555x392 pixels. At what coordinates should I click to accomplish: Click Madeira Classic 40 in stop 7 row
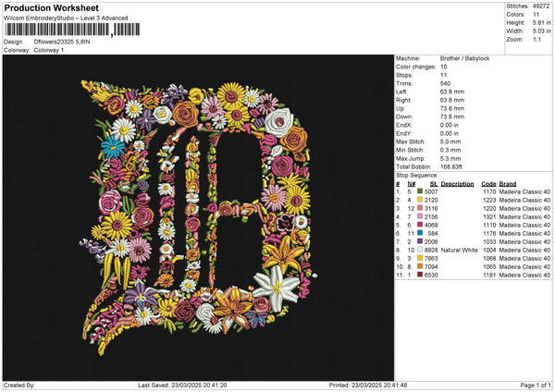click(x=524, y=241)
